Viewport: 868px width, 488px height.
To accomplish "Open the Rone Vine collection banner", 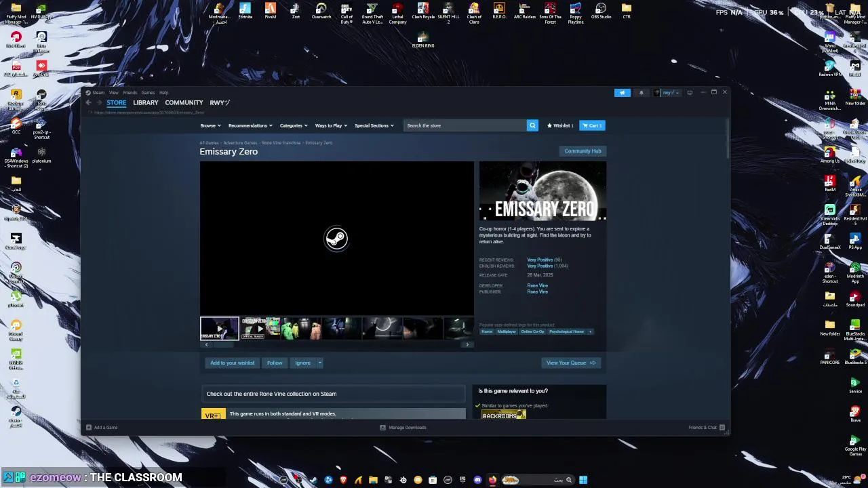I will [x=333, y=394].
